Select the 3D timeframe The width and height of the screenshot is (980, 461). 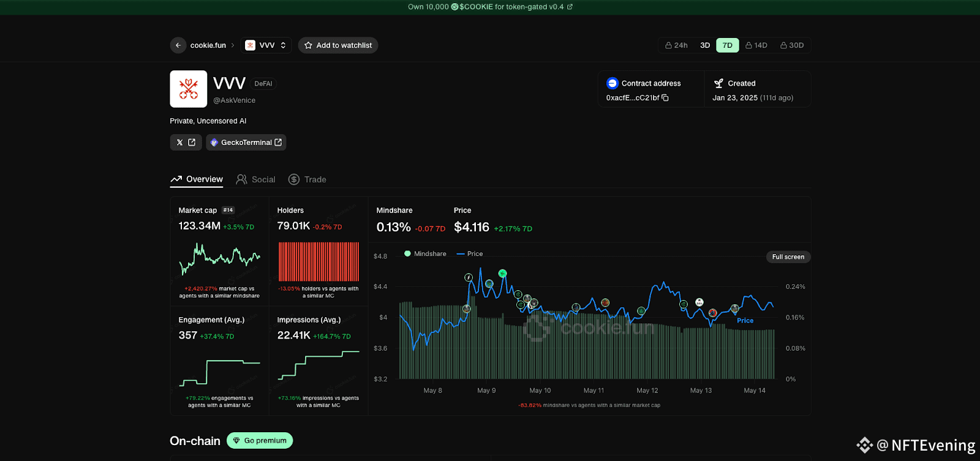[705, 45]
